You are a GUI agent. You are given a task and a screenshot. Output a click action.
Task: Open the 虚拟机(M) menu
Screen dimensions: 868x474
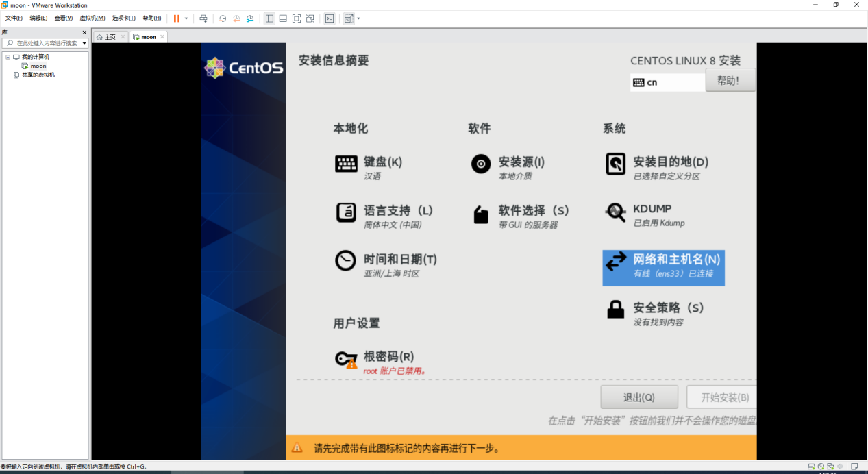point(92,18)
